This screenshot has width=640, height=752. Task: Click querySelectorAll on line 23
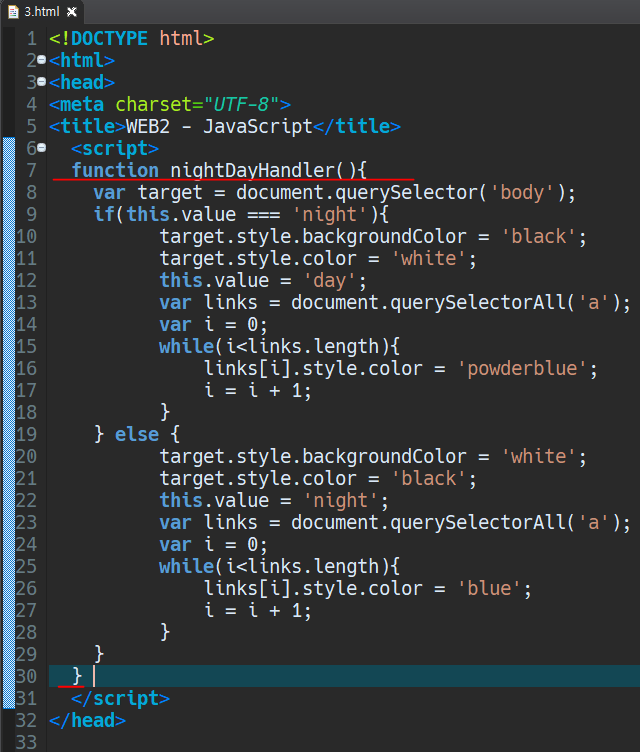click(x=478, y=523)
